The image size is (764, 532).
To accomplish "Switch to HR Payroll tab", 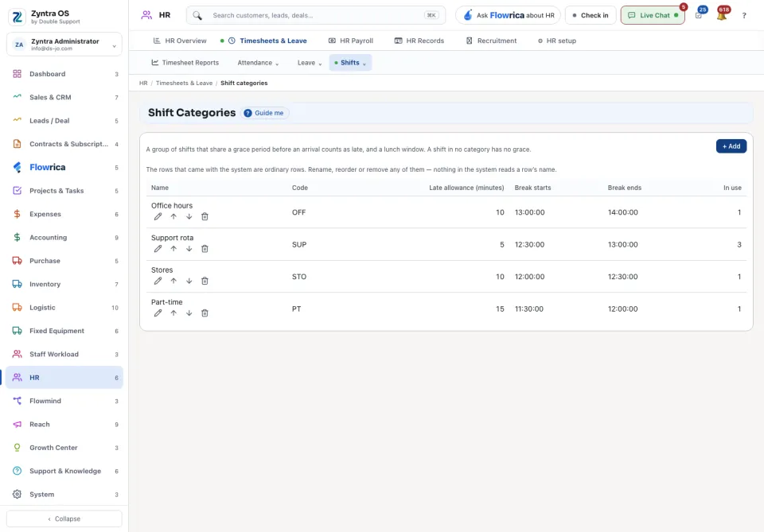I will tap(351, 41).
